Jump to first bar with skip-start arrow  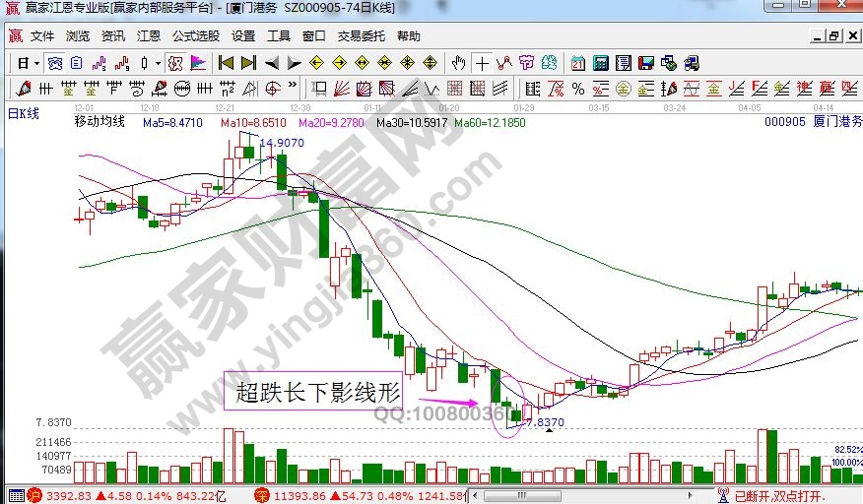coord(226,63)
